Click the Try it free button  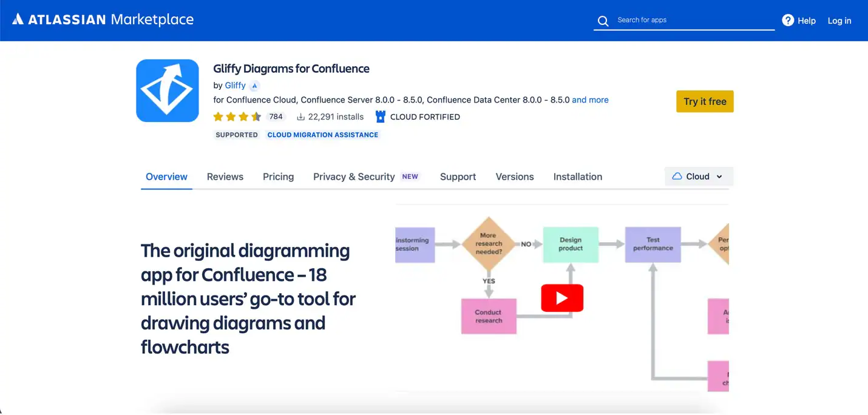705,101
